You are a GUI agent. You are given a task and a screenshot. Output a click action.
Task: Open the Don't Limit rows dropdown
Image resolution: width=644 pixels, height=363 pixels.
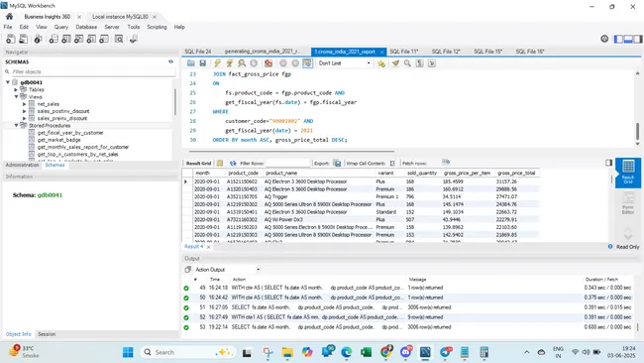point(345,63)
